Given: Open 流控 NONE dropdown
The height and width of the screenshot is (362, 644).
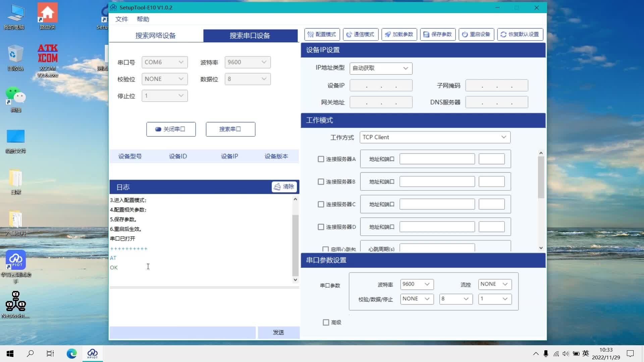Looking at the screenshot, I should [x=495, y=284].
